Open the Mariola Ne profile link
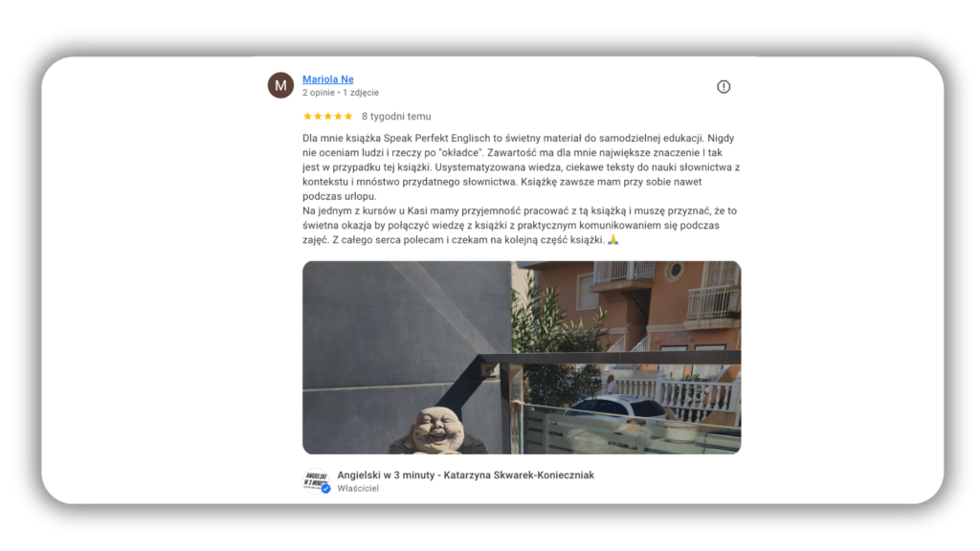The height and width of the screenshot is (551, 980). pyautogui.click(x=328, y=79)
